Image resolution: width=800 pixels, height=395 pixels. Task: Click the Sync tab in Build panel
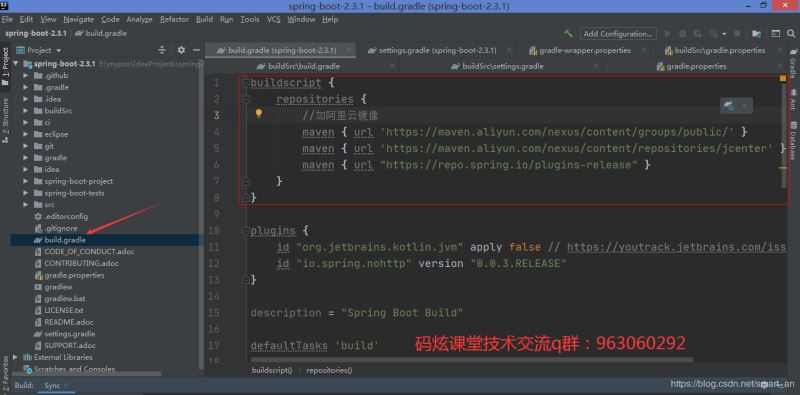(52, 386)
